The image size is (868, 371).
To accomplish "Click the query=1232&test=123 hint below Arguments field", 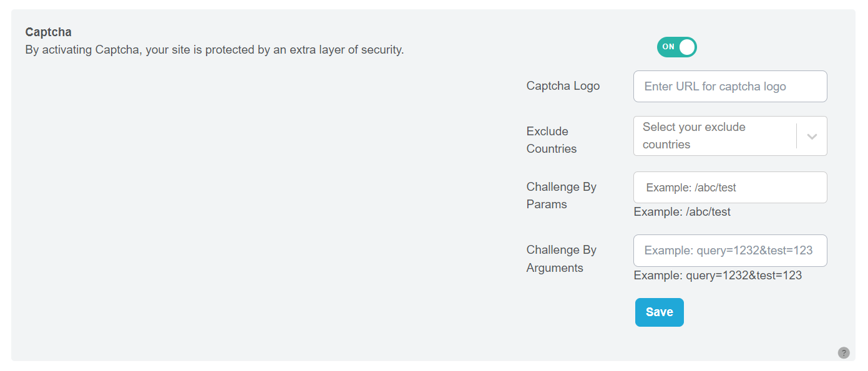I will 717,275.
